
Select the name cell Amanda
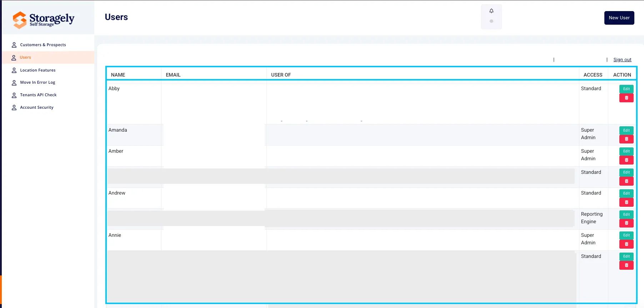coord(118,130)
